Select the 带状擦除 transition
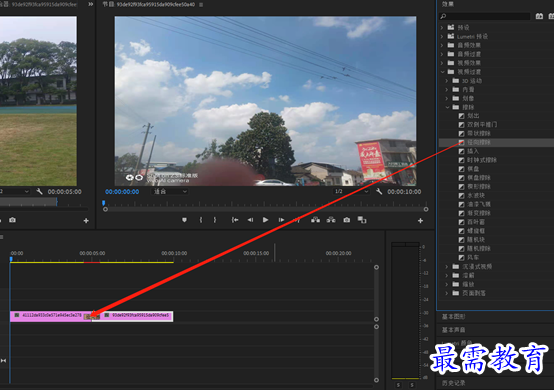The height and width of the screenshot is (390, 554). [x=479, y=134]
